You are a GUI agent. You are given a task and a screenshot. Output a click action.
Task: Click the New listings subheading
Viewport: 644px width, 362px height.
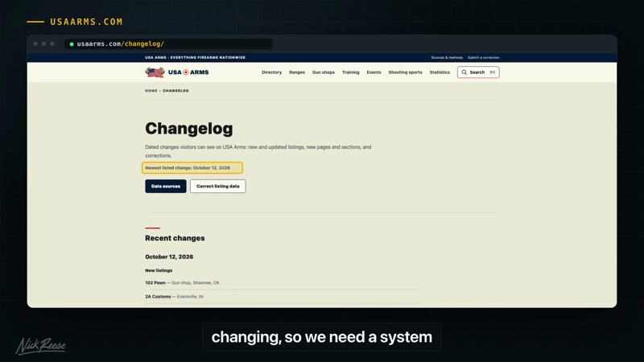(x=159, y=270)
